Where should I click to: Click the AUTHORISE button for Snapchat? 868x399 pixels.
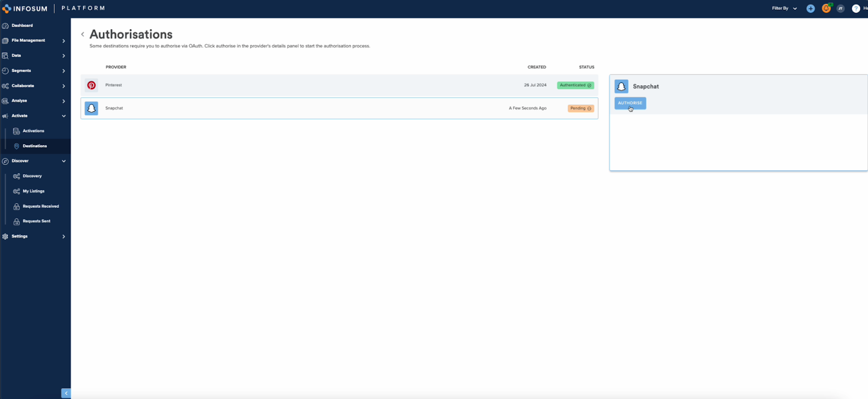point(630,103)
